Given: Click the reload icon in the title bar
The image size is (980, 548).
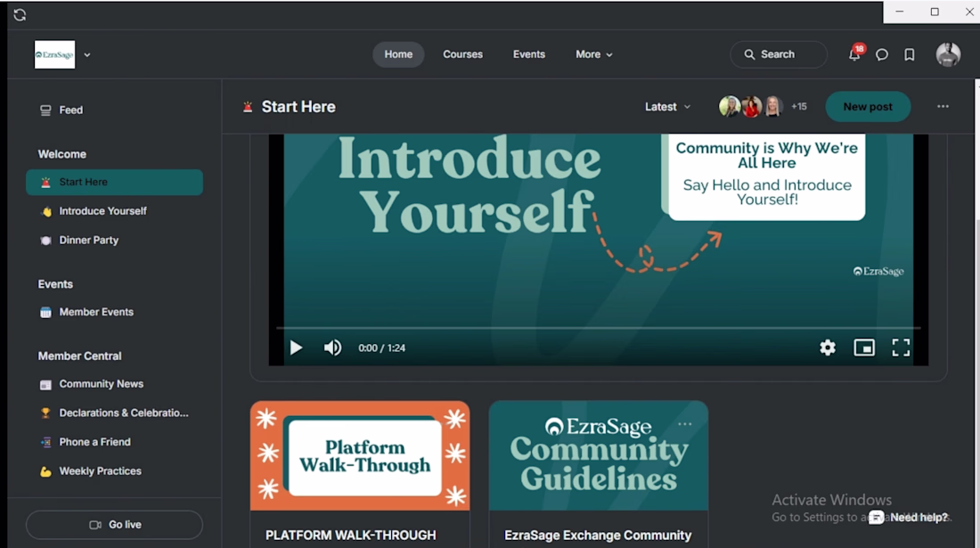Looking at the screenshot, I should click(x=20, y=14).
